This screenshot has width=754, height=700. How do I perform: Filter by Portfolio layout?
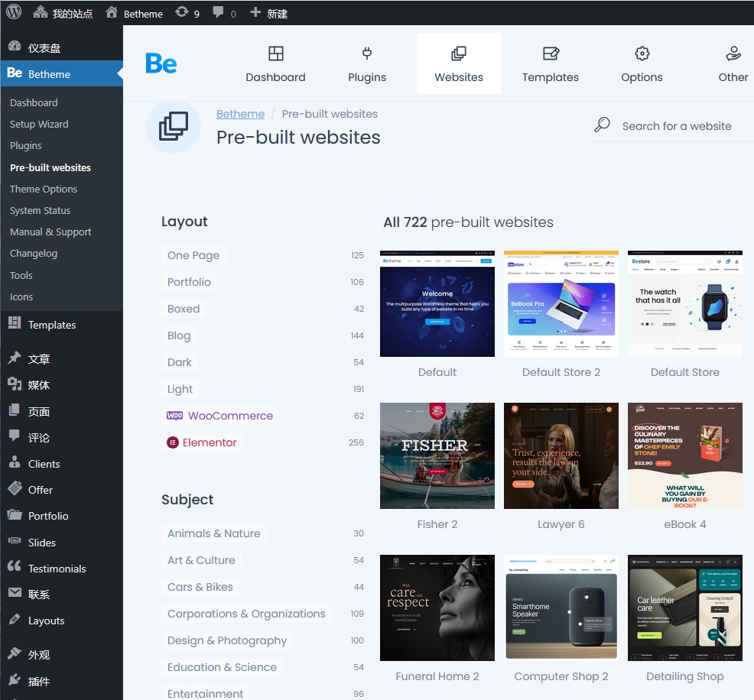click(x=189, y=282)
